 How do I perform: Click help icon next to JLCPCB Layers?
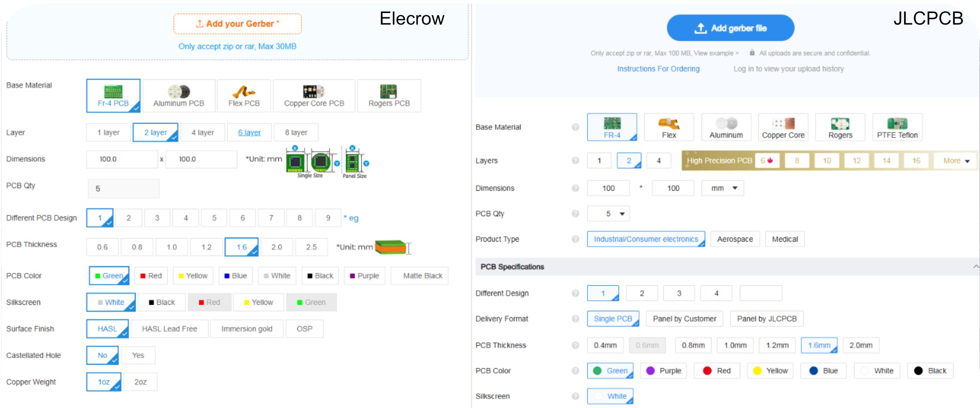click(575, 161)
